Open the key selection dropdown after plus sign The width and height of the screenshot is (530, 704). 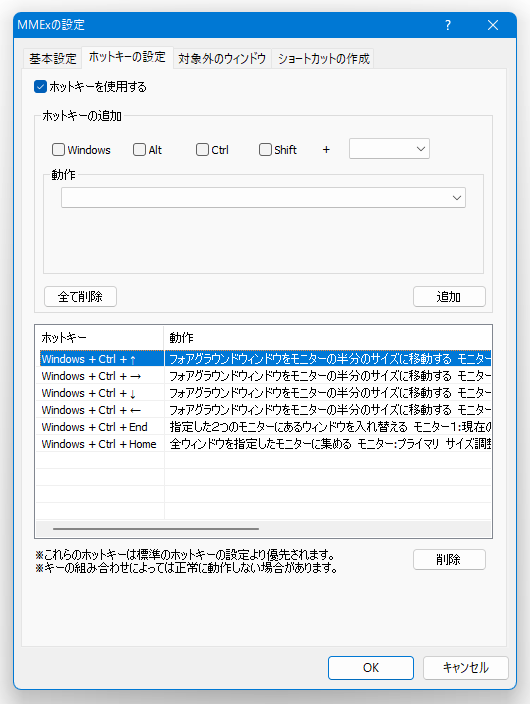389,149
